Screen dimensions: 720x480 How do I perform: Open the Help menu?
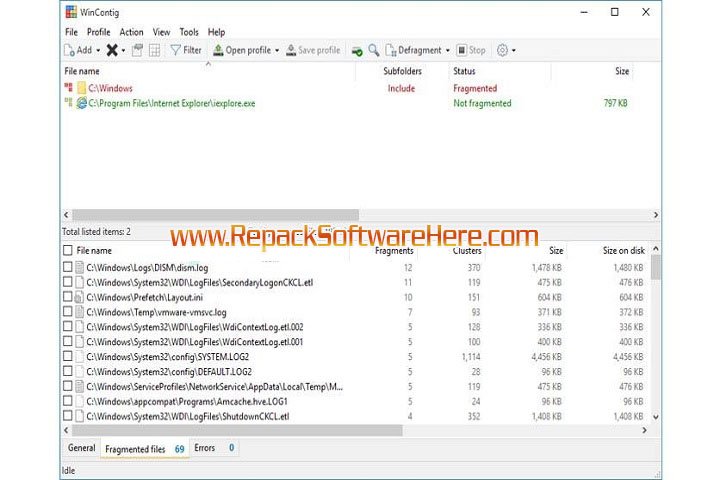[216, 32]
